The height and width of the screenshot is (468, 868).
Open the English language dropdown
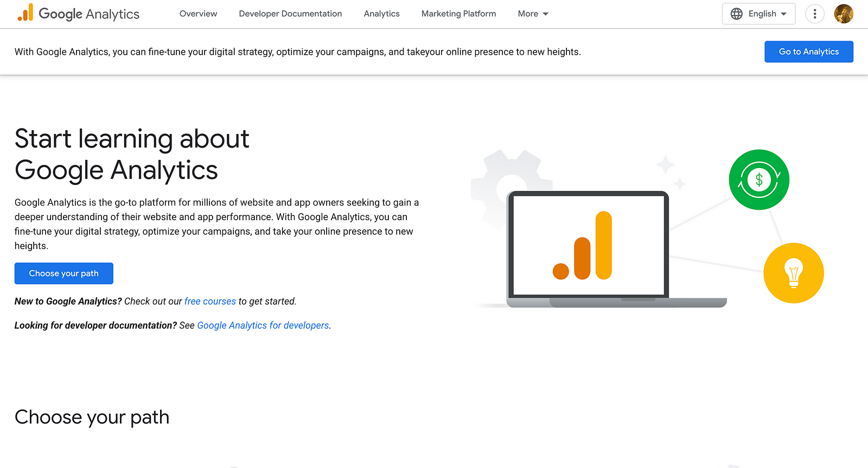point(758,14)
